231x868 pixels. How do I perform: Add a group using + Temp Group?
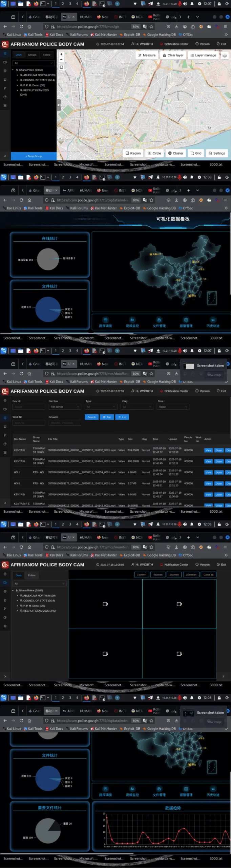pyautogui.click(x=34, y=156)
